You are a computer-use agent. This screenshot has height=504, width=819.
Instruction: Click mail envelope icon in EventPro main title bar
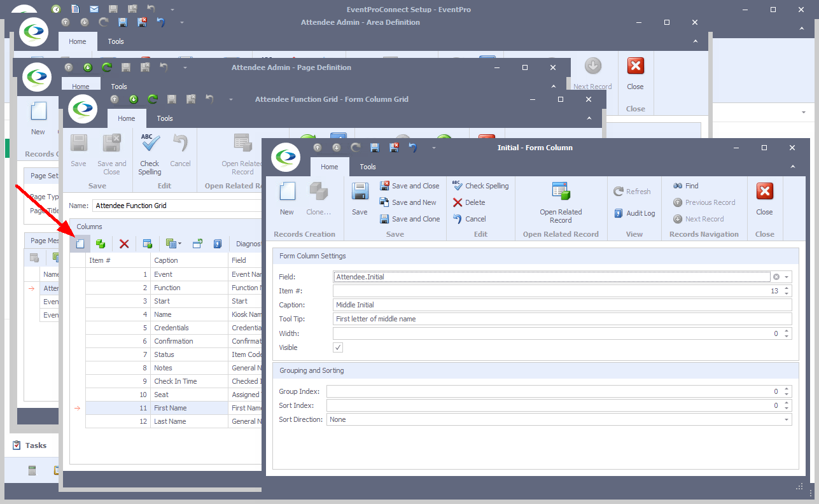94,9
